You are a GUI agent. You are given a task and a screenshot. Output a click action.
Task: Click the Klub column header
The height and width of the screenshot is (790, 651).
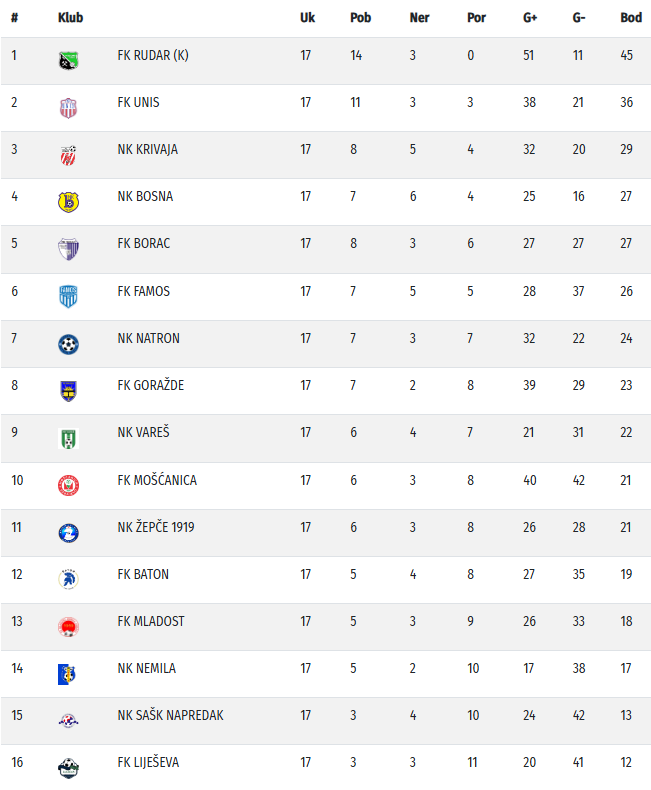coord(70,18)
